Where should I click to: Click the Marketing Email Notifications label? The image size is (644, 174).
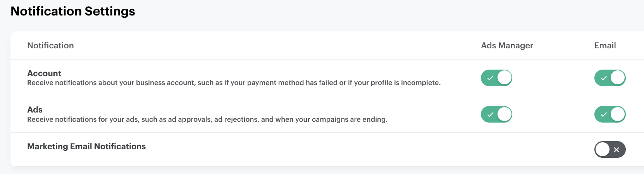(x=86, y=147)
